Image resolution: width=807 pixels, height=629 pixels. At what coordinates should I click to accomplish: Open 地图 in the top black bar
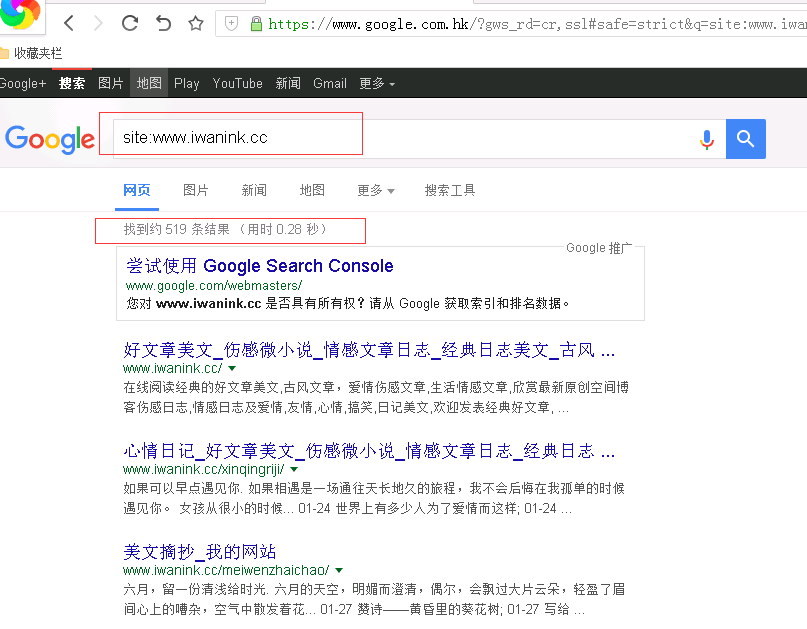149,83
